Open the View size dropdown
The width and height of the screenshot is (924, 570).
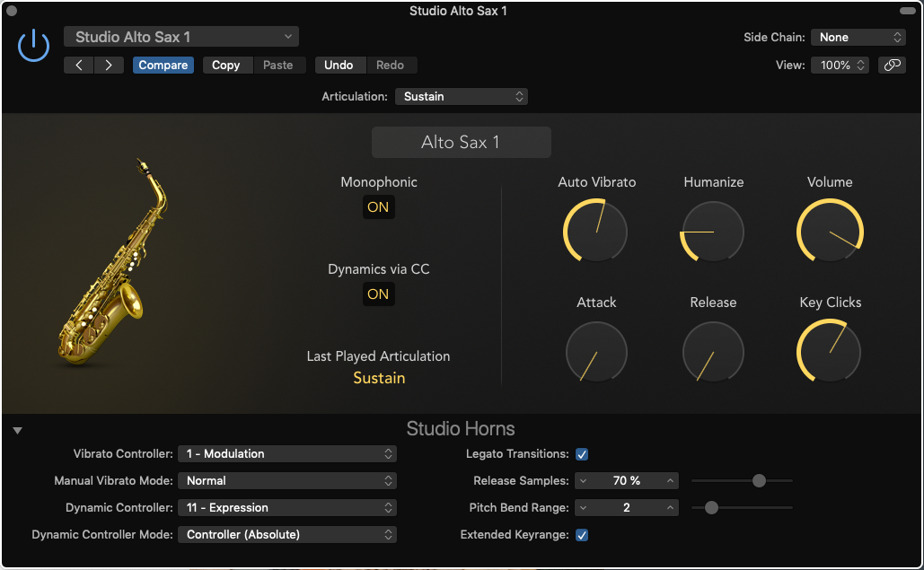[x=840, y=65]
